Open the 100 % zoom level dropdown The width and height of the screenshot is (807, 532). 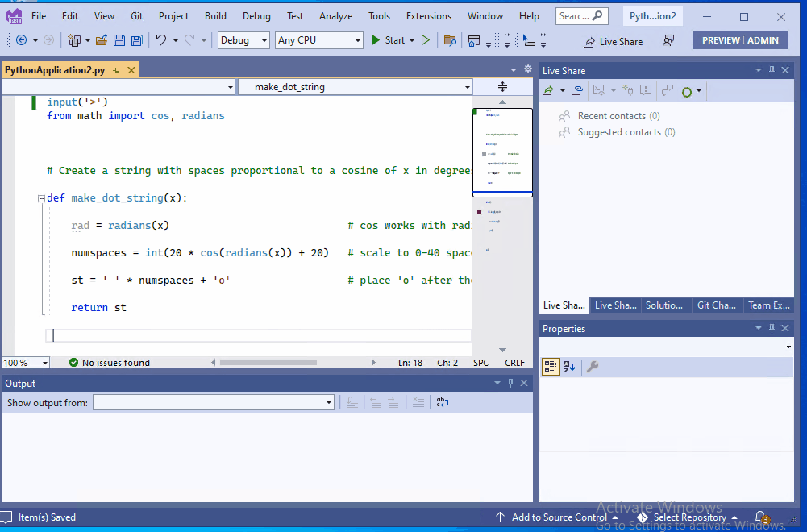26,362
